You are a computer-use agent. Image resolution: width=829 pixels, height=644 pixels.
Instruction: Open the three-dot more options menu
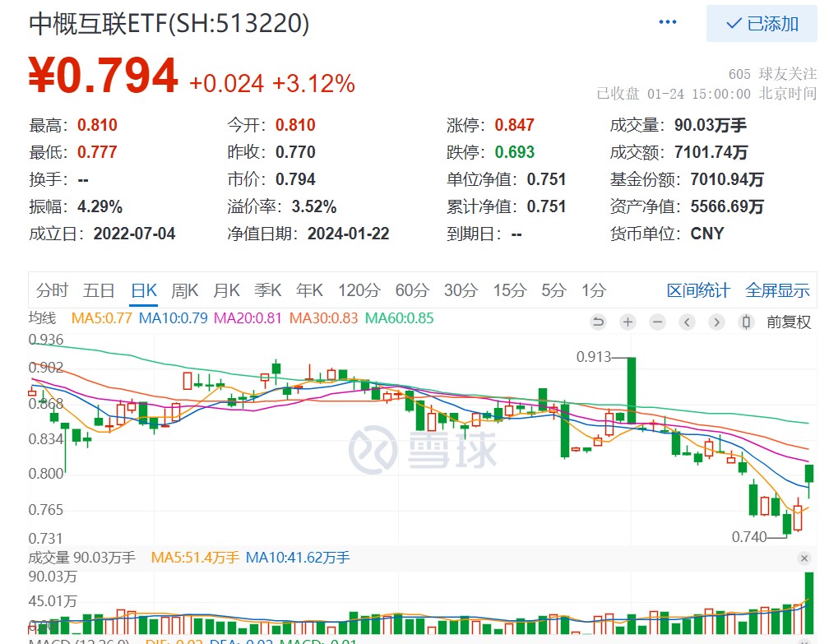coord(667,22)
